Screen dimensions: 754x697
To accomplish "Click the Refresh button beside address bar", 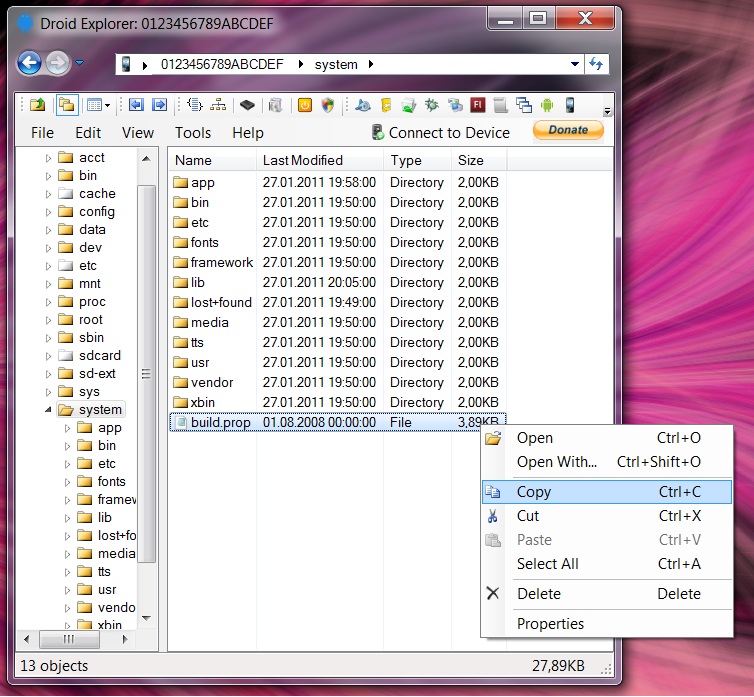I will click(596, 64).
